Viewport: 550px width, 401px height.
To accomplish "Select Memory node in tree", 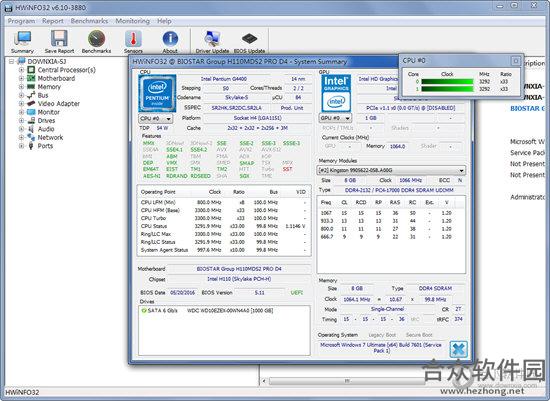I will tap(49, 87).
